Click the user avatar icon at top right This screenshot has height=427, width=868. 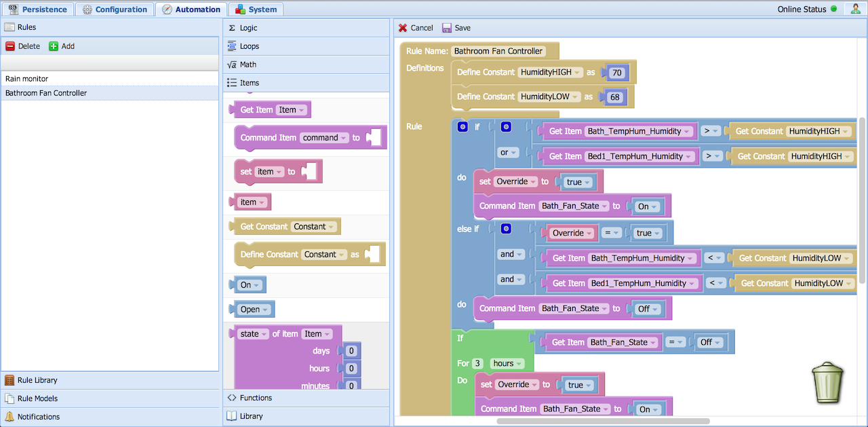pos(854,10)
